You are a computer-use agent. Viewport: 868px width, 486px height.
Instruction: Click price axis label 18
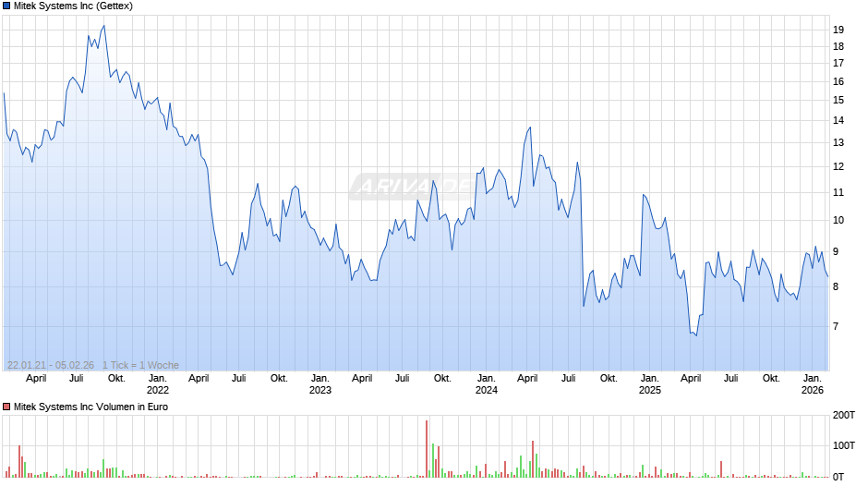[838, 46]
